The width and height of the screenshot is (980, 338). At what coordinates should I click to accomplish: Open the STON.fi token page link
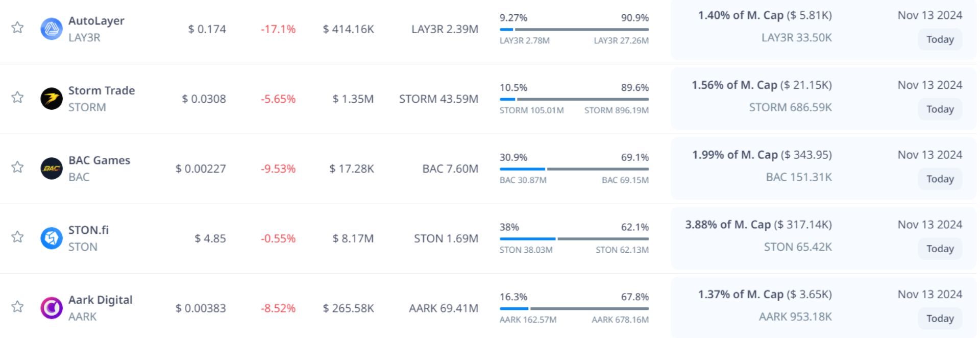click(x=88, y=230)
